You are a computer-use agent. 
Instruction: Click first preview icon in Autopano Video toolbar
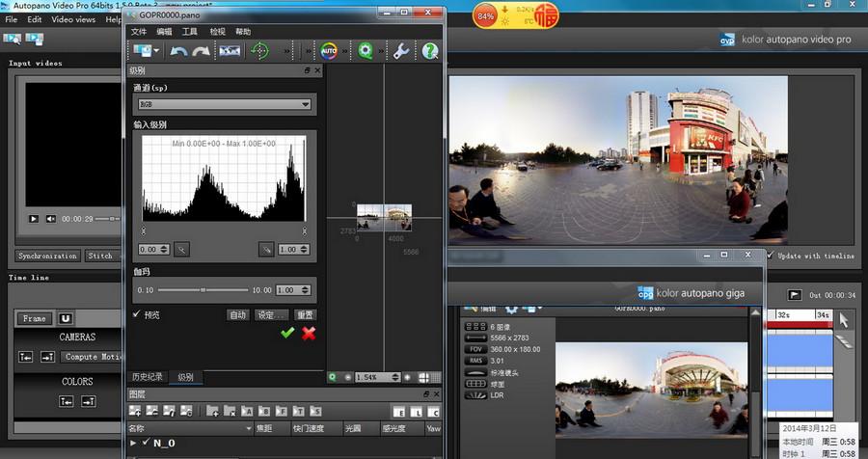[x=13, y=39]
